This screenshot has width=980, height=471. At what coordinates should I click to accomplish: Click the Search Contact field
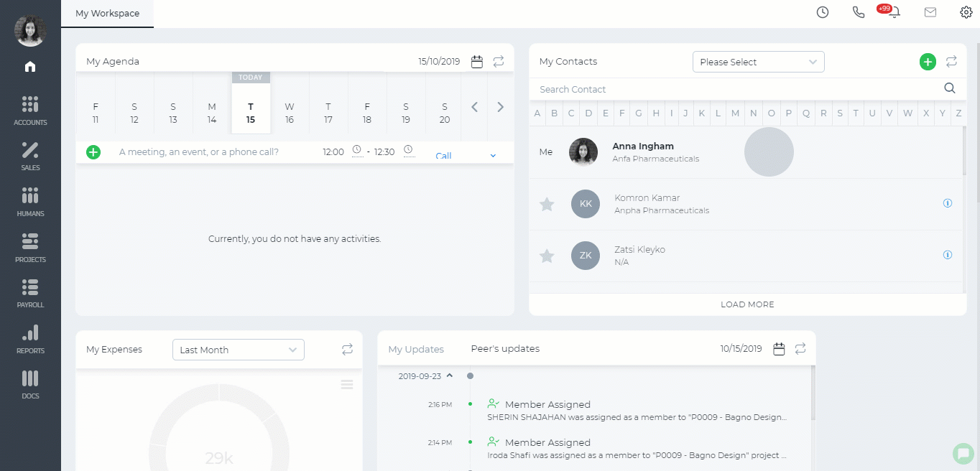point(736,89)
